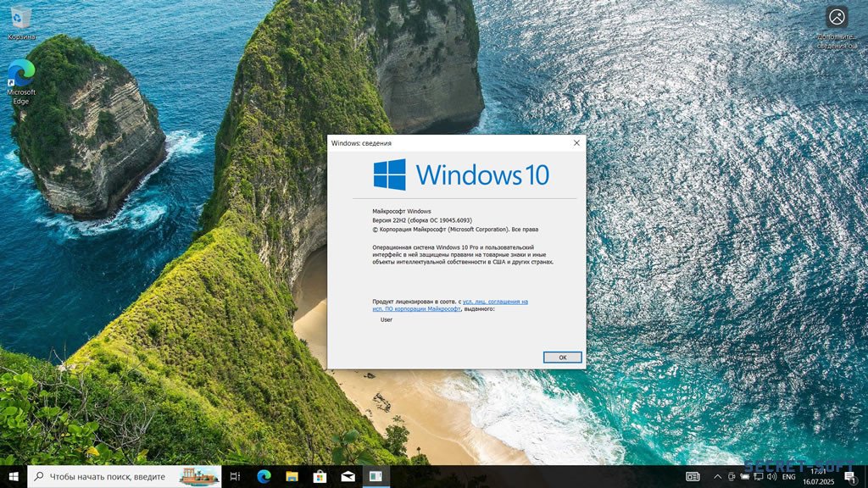Open Task View on the taskbar
Image resolution: width=868 pixels, height=488 pixels.
(235, 476)
